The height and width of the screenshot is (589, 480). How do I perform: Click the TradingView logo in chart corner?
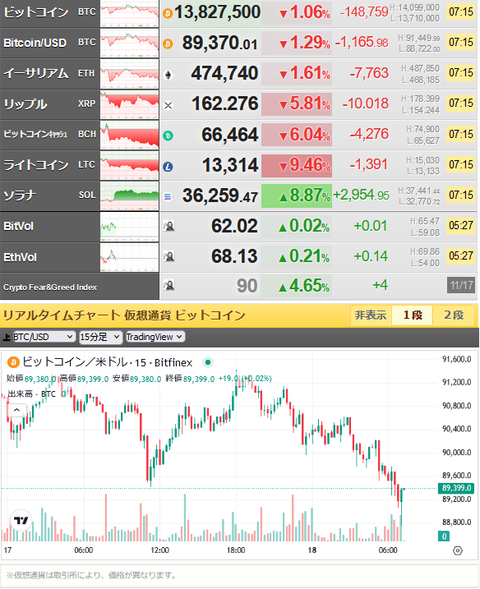21,520
